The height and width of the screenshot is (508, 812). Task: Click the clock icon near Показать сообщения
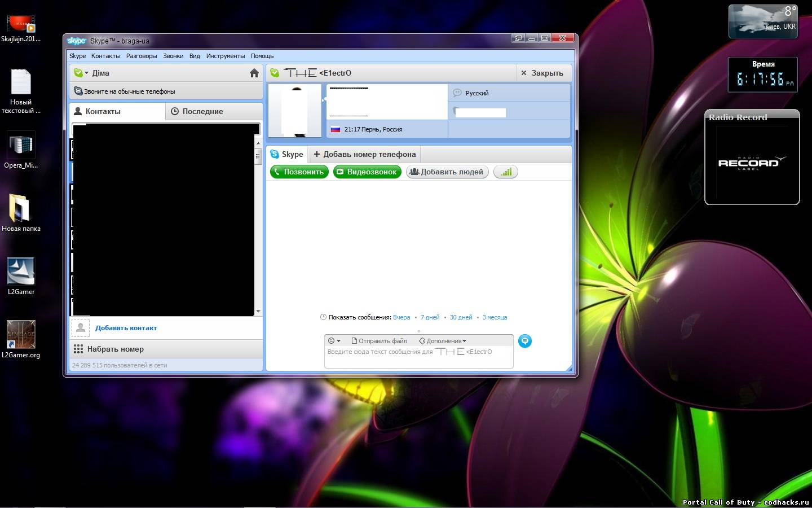pos(323,317)
